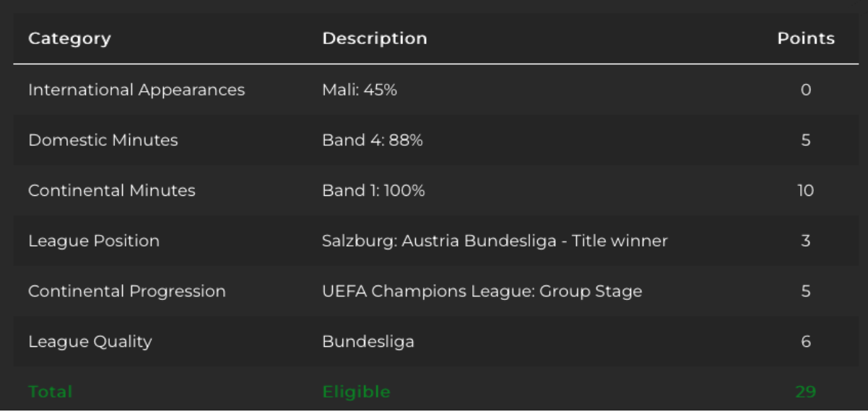Select the League Quality row label
The height and width of the screenshot is (412, 868).
[90, 342]
